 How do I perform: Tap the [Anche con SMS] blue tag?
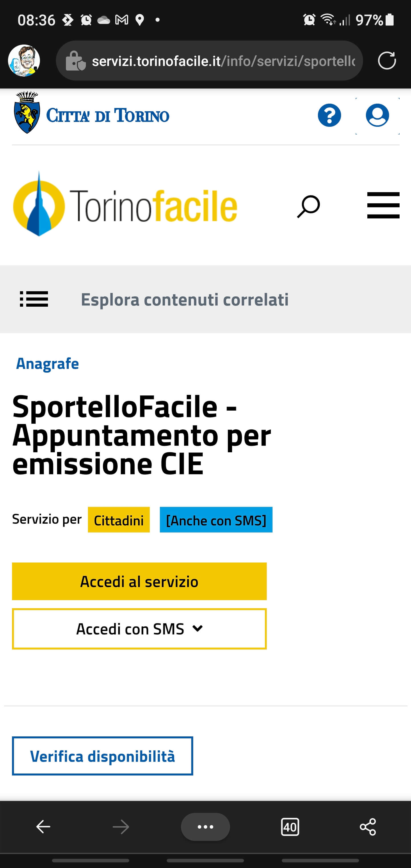(x=216, y=520)
